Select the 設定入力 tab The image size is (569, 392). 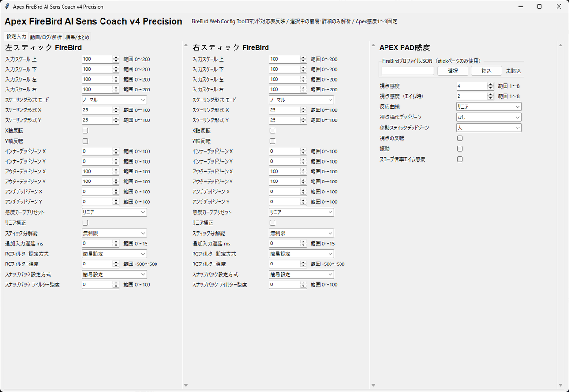16,36
